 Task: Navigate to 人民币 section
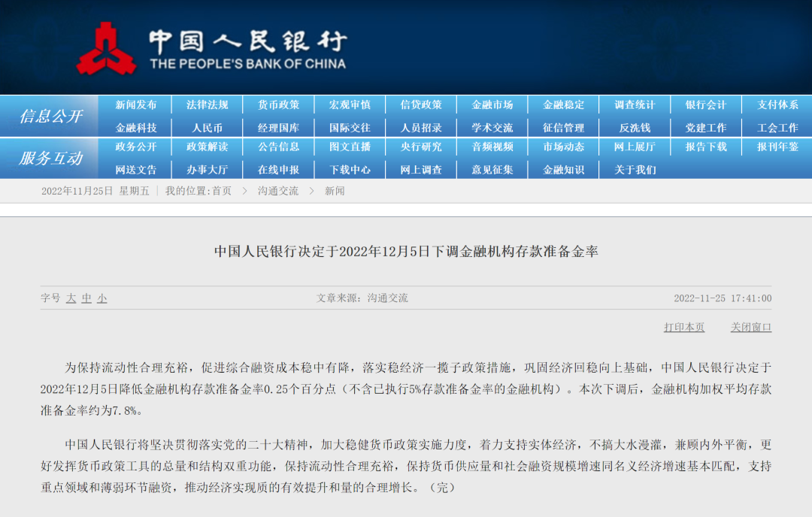[x=208, y=128]
